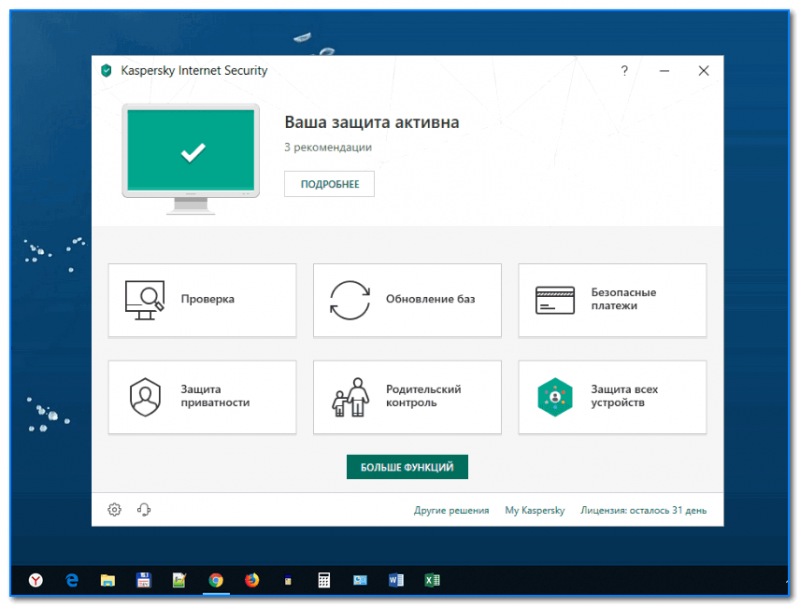Open Защита приватности tile
Image resolution: width=800 pixels, height=607 pixels.
(202, 397)
